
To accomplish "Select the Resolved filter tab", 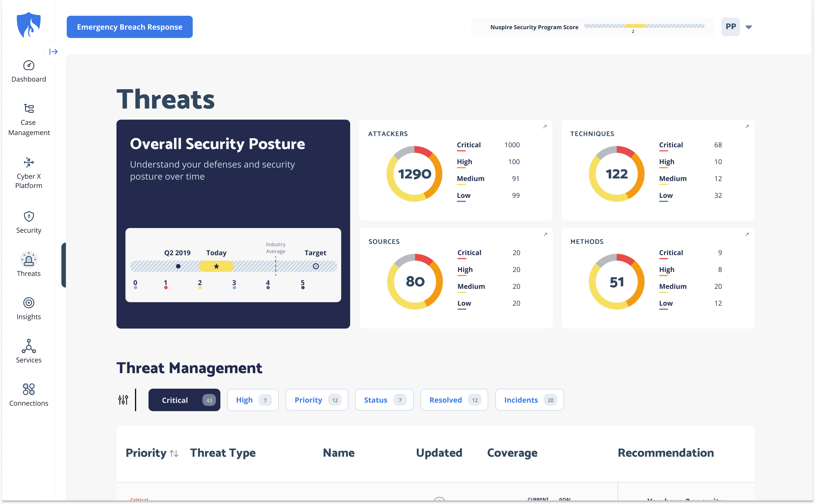I will pyautogui.click(x=454, y=400).
